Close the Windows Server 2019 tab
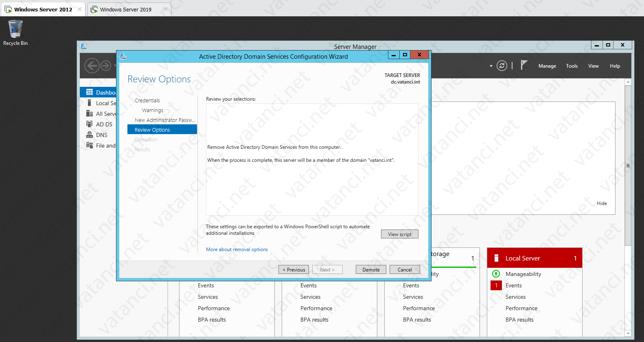 click(x=165, y=9)
